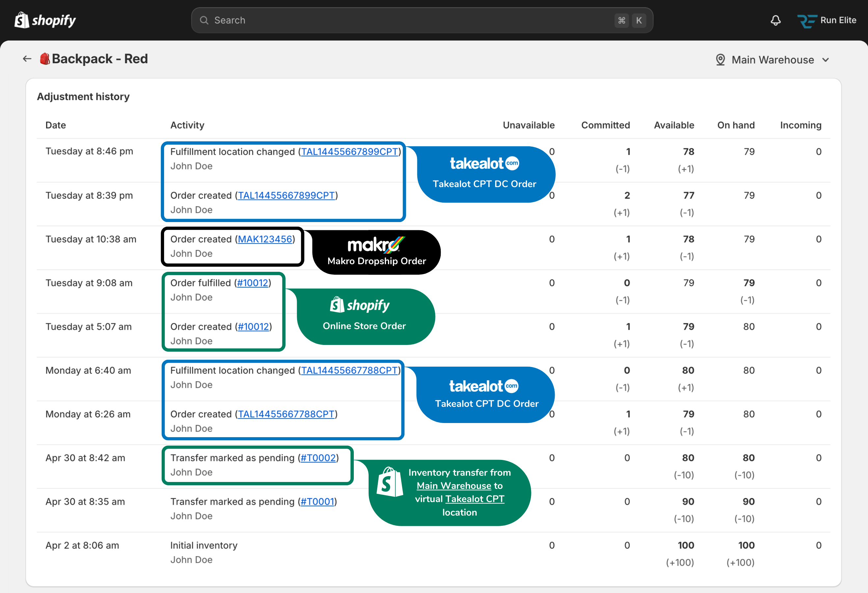
Task: Click the chevron next to Main Warehouse
Action: 826,60
